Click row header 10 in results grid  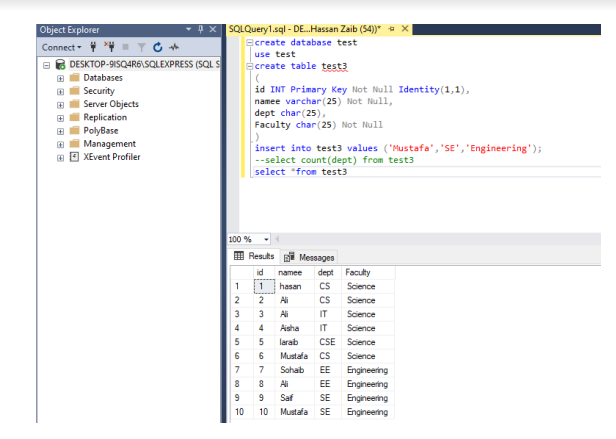pyautogui.click(x=242, y=412)
